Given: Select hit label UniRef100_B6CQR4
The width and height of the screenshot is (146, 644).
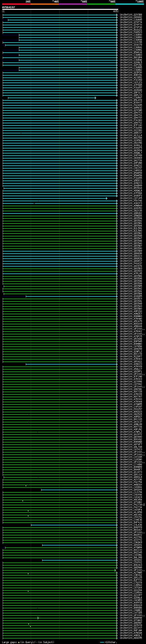Looking at the screenshot, I should point(131,58).
